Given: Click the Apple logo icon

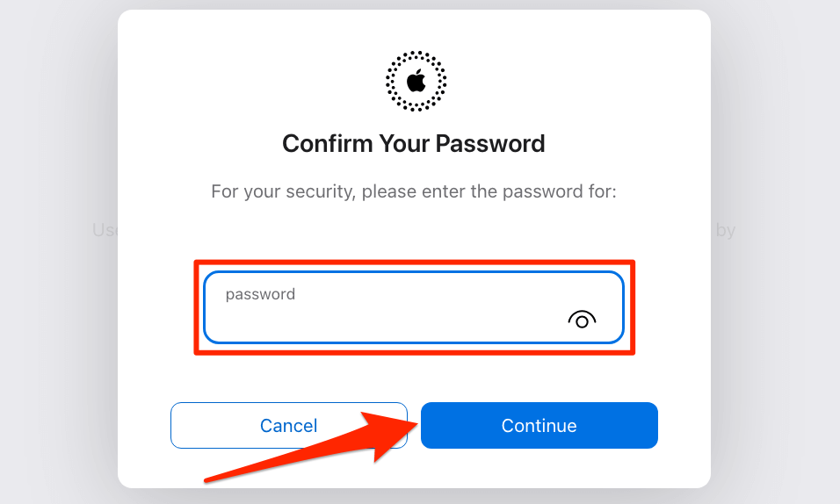Looking at the screenshot, I should 416,82.
